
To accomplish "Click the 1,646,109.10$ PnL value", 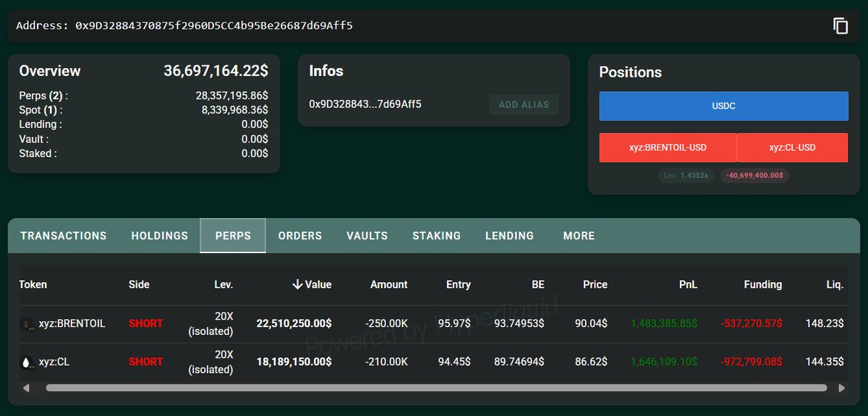I will [x=665, y=362].
